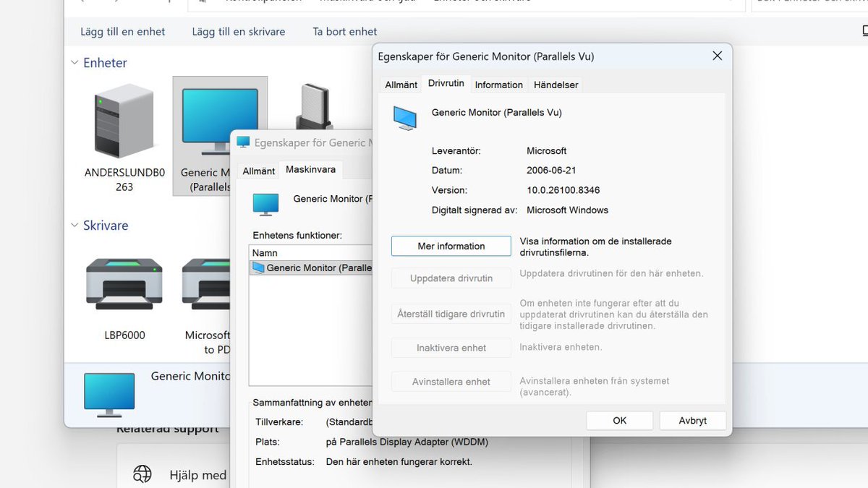Cancel with the Avbryt button
868x488 pixels.
[692, 420]
